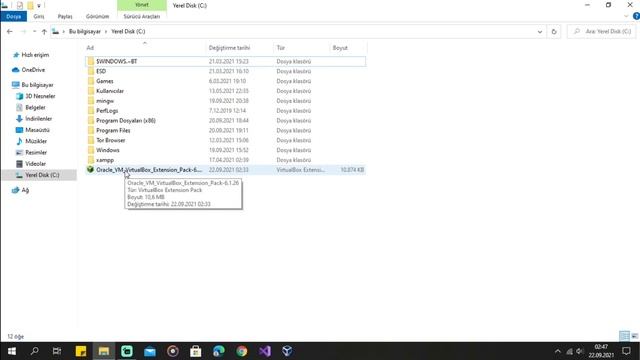Launch Microsoft Edge from the taskbar
The image size is (640, 360).
[219, 351]
